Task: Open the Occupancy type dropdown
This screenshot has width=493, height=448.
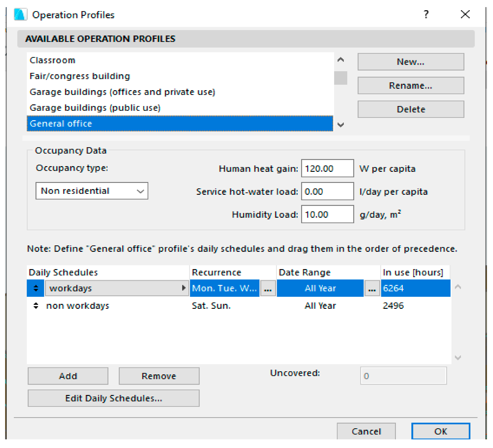Action: pyautogui.click(x=92, y=191)
